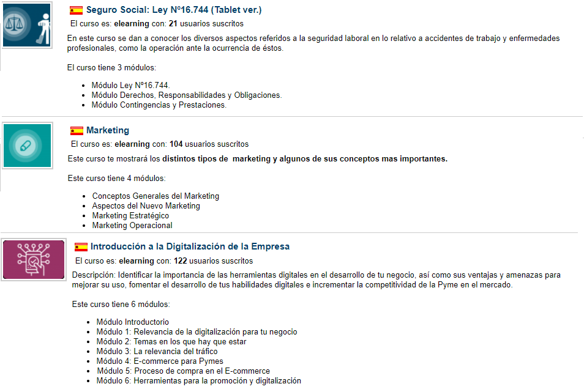Select Módulo Derechos, Responsabilidades y Obligaciones
The width and height of the screenshot is (584, 392).
click(x=187, y=95)
